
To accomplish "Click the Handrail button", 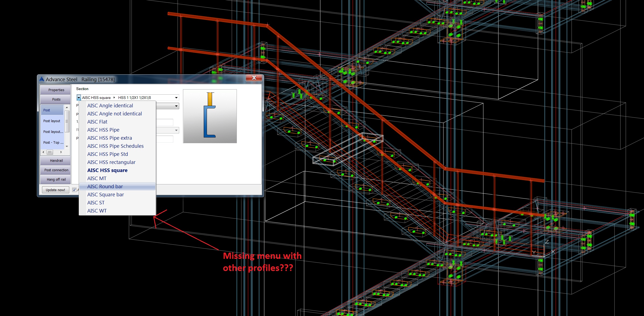I will point(55,160).
